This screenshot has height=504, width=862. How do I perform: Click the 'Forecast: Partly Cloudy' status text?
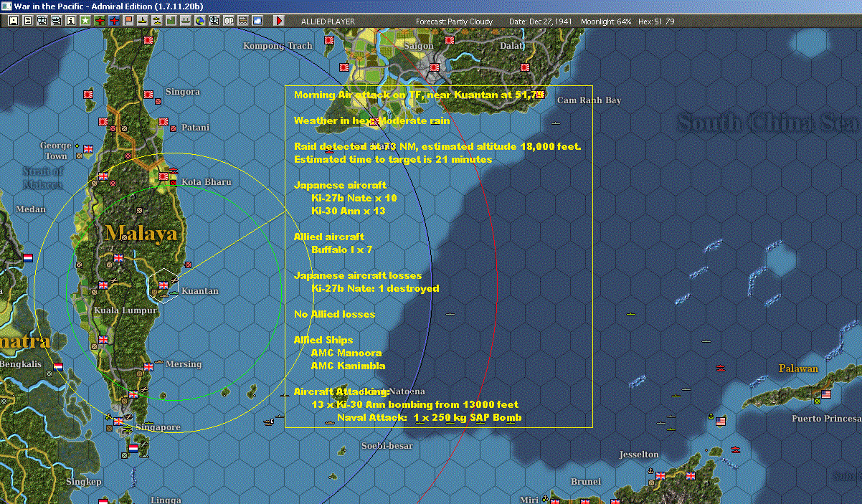(455, 22)
